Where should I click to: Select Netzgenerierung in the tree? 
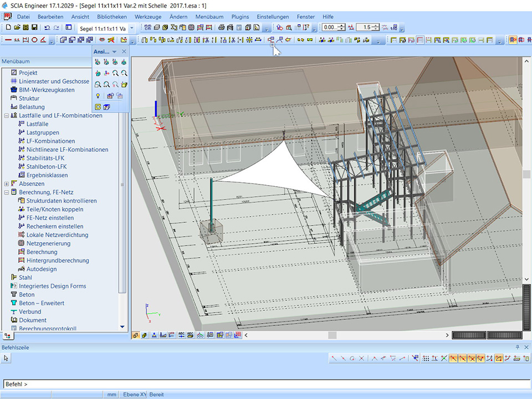click(x=48, y=243)
